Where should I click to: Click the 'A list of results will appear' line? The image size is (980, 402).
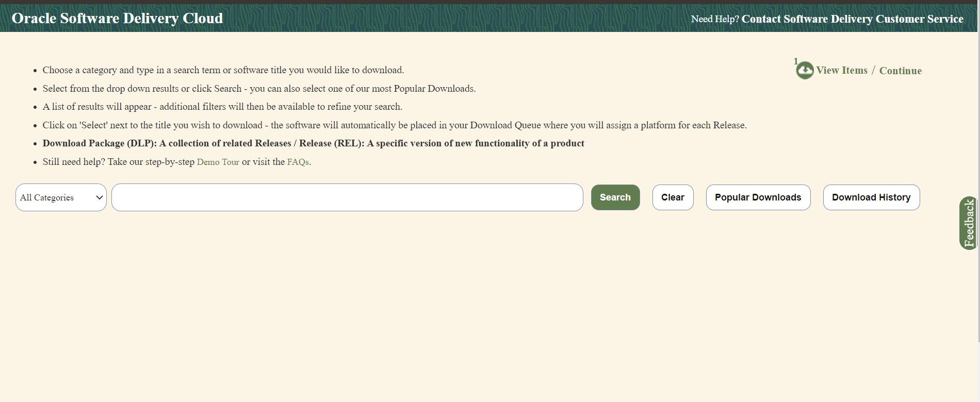222,107
